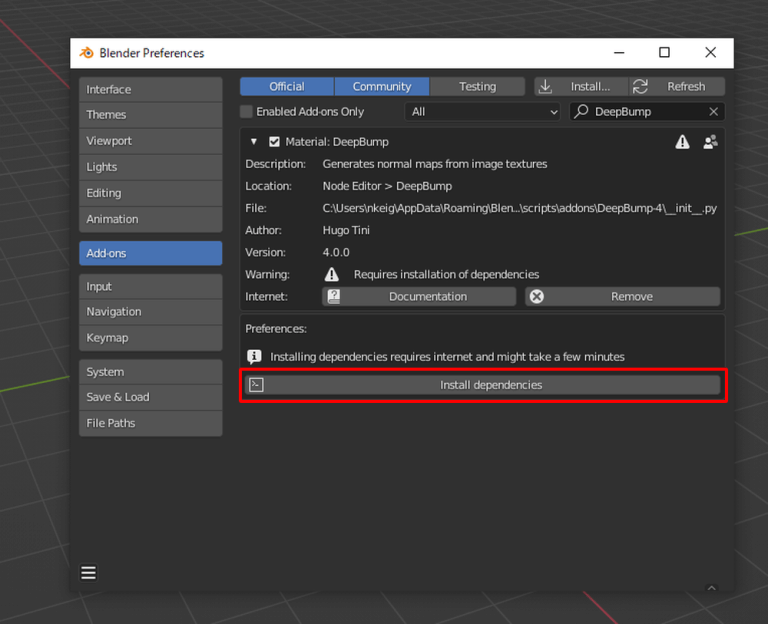Image resolution: width=768 pixels, height=624 pixels.
Task: Toggle the Official add-ons filter
Action: click(x=287, y=87)
